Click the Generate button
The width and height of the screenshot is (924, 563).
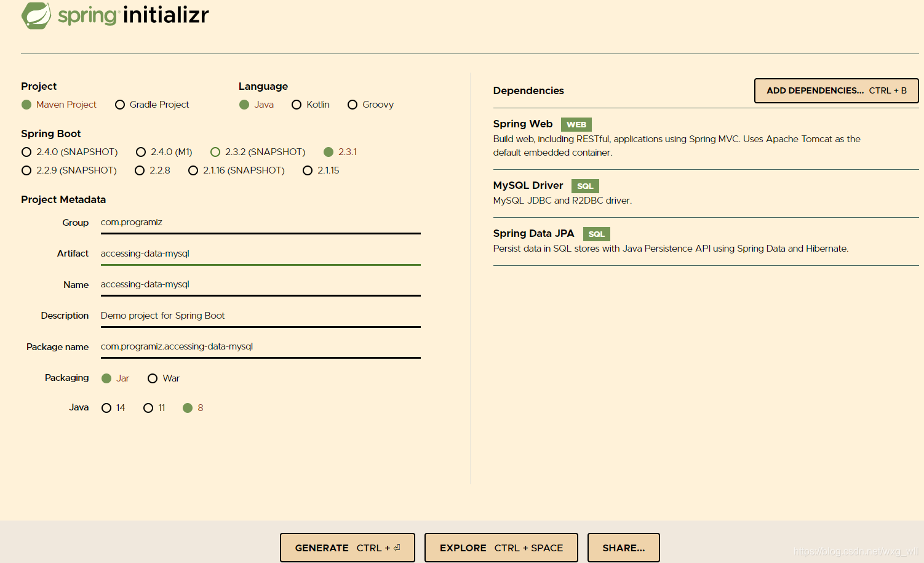348,548
